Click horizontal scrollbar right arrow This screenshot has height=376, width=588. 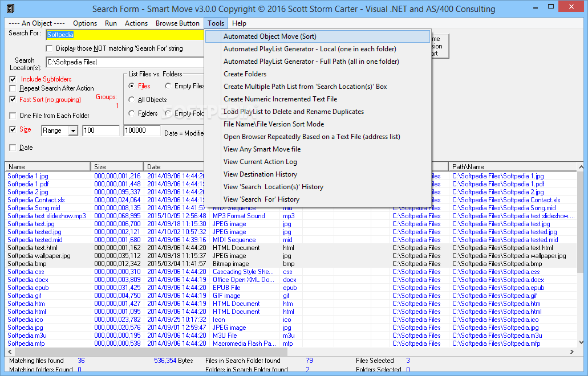click(x=572, y=352)
